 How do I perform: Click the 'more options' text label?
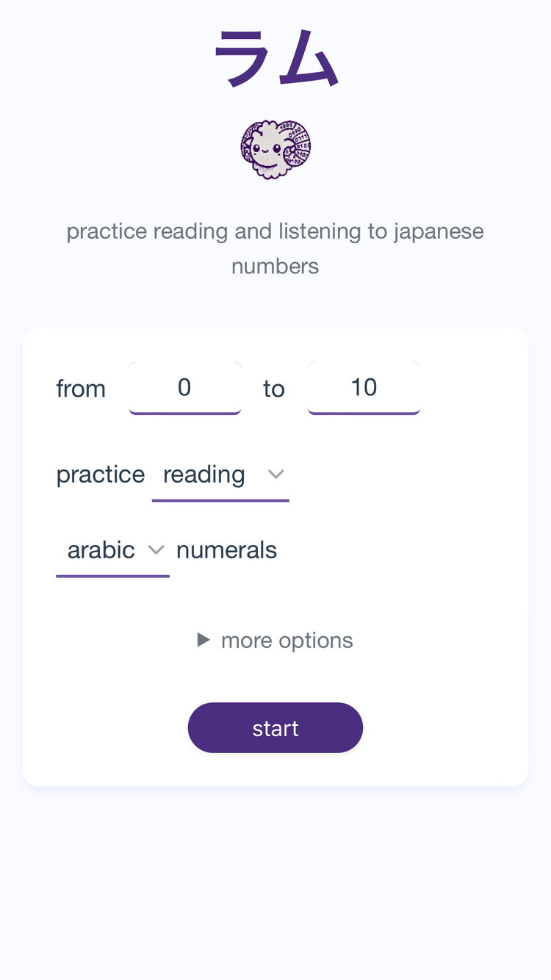(287, 641)
